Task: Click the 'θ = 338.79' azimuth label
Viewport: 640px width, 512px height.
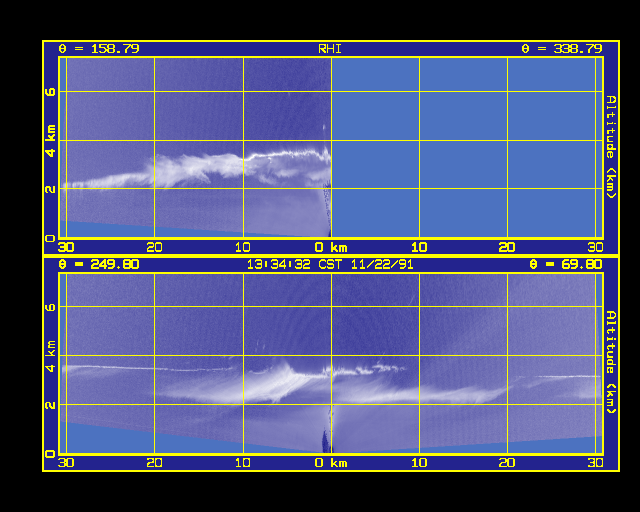Action: [562, 49]
